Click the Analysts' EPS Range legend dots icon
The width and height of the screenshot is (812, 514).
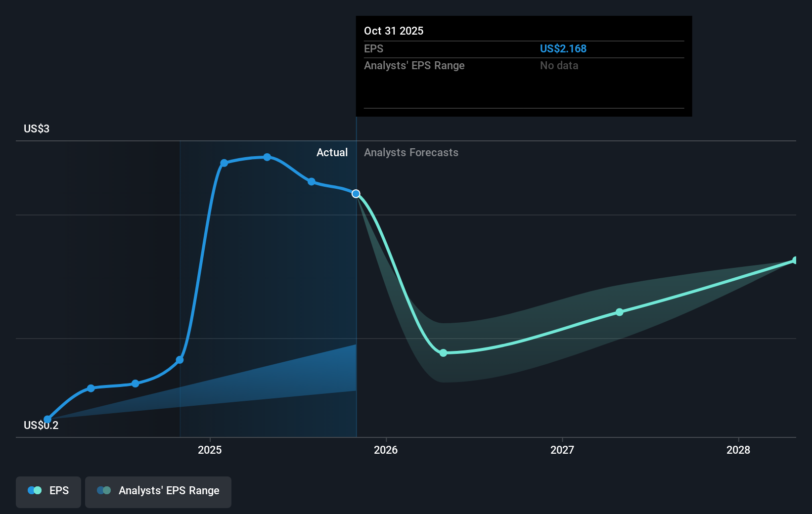click(104, 490)
